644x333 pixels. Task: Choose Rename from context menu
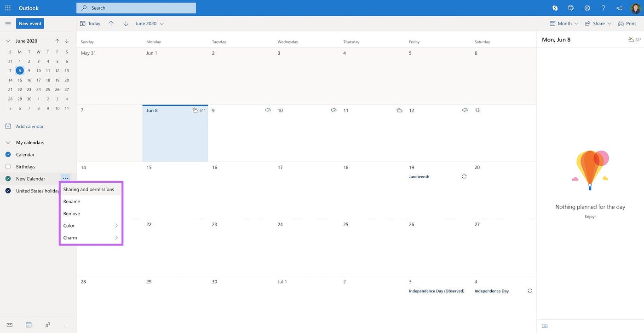tap(91, 201)
